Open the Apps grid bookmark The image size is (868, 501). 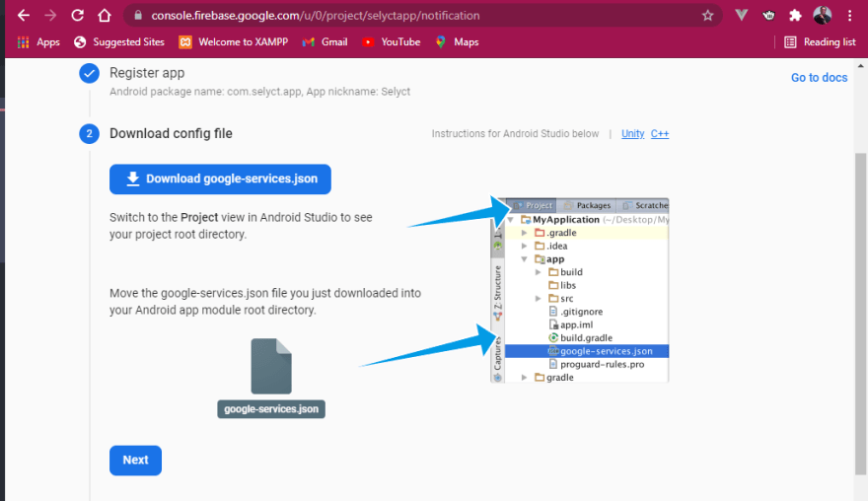pyautogui.click(x=38, y=42)
